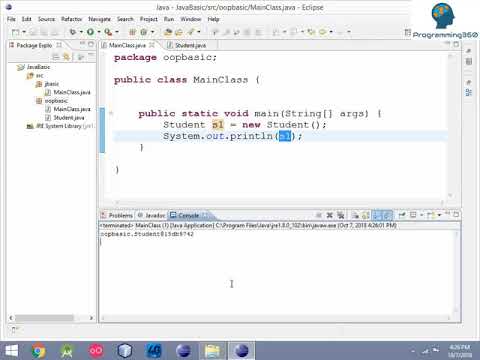Click the Open Task toolbar icon
This screenshot has height=360, width=480.
tap(179, 32)
